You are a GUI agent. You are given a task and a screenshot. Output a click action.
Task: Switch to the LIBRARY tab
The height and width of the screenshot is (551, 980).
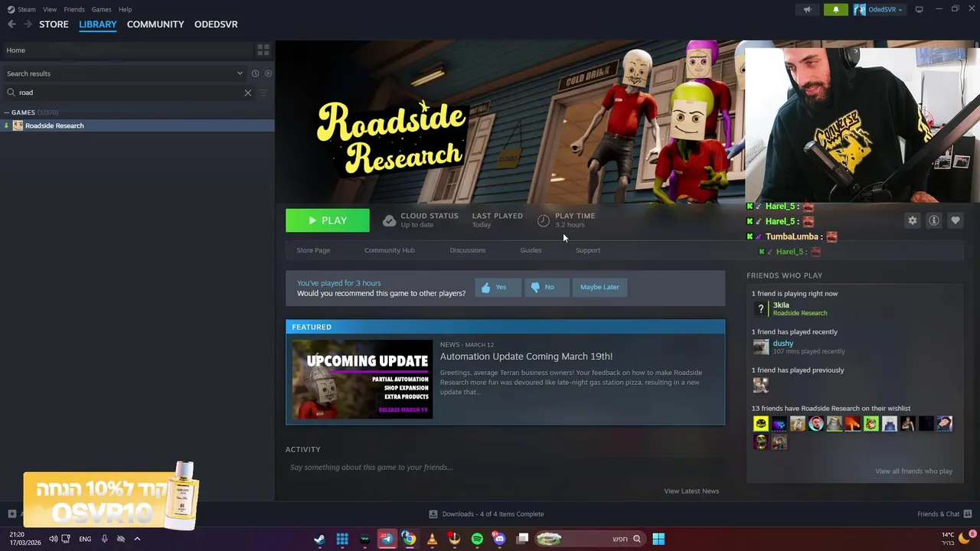(x=98, y=24)
